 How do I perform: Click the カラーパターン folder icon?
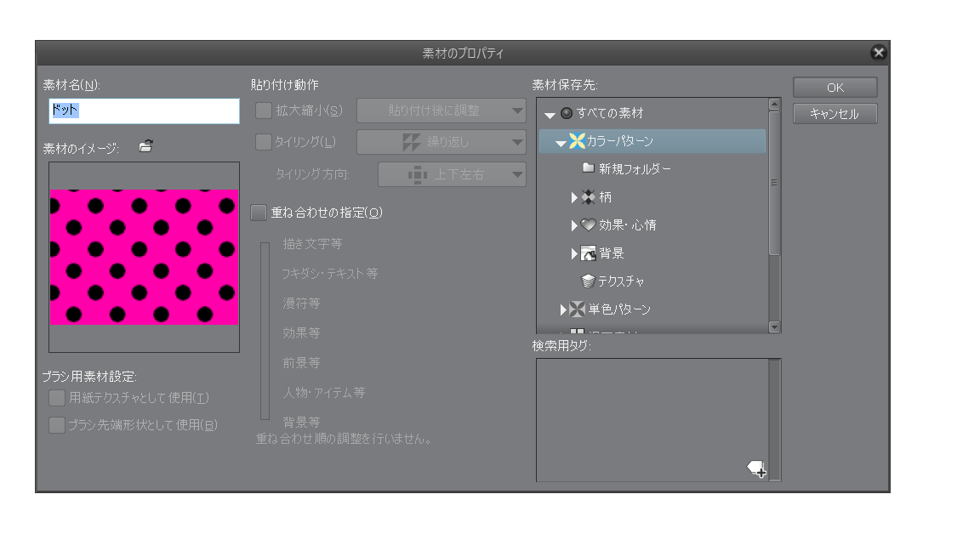click(577, 141)
